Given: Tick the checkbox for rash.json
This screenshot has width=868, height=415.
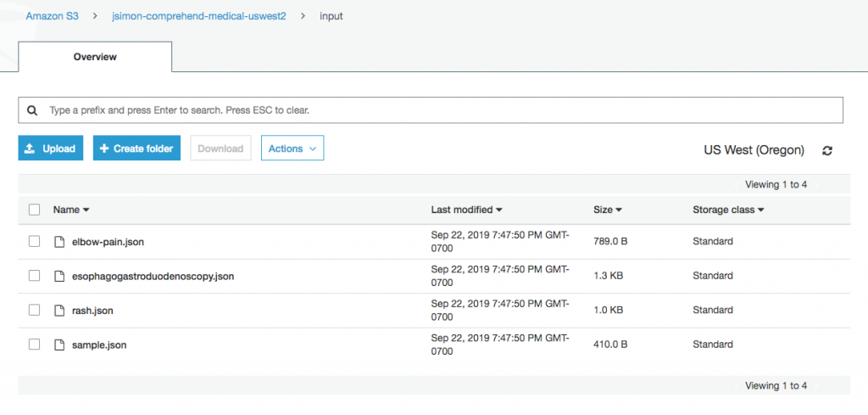Looking at the screenshot, I should coord(34,310).
